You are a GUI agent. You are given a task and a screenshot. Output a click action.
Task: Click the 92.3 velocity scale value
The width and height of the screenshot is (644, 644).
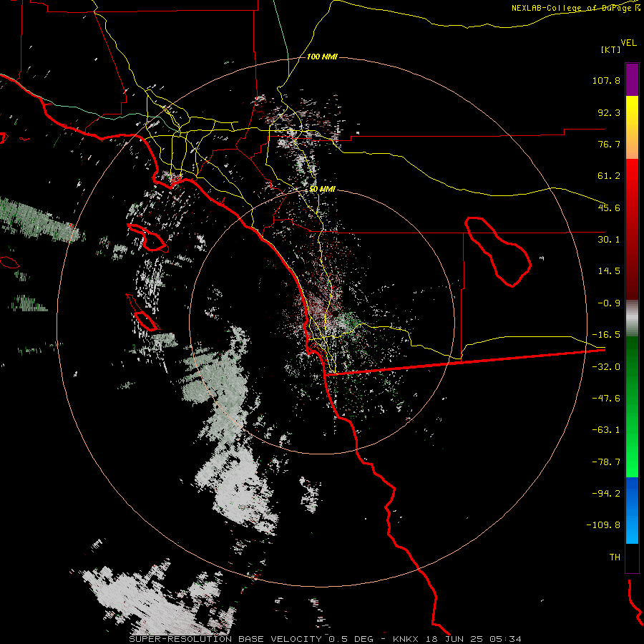pos(609,112)
